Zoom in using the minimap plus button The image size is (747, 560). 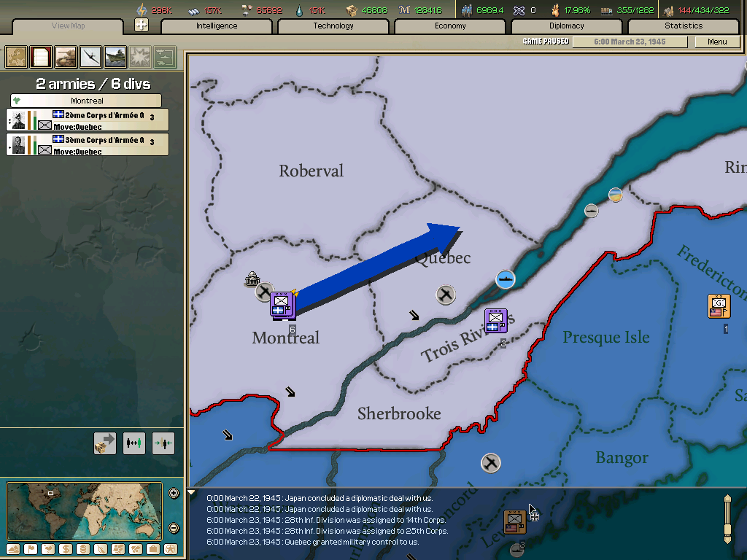pos(173,493)
